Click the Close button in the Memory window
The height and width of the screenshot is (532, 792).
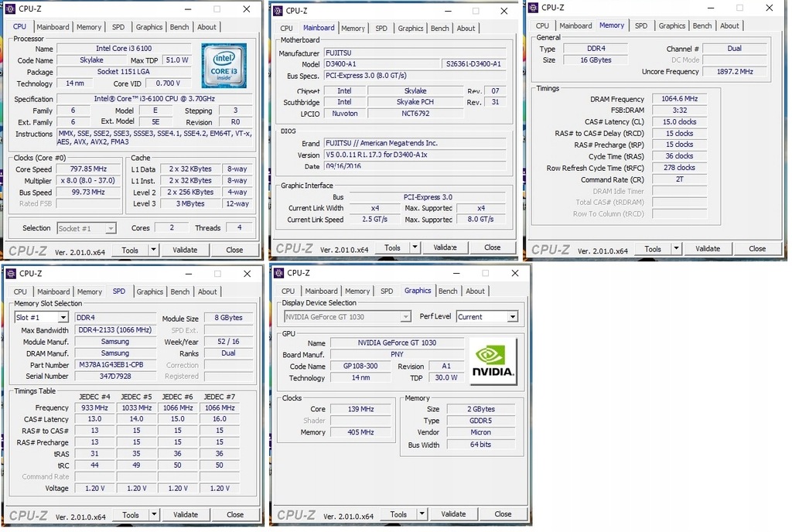(757, 248)
